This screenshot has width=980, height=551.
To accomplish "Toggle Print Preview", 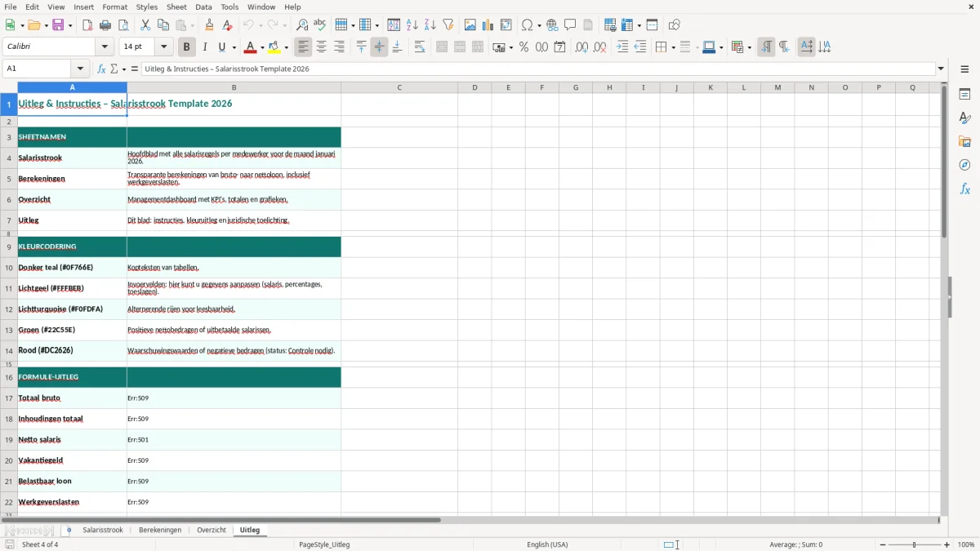I will click(123, 25).
